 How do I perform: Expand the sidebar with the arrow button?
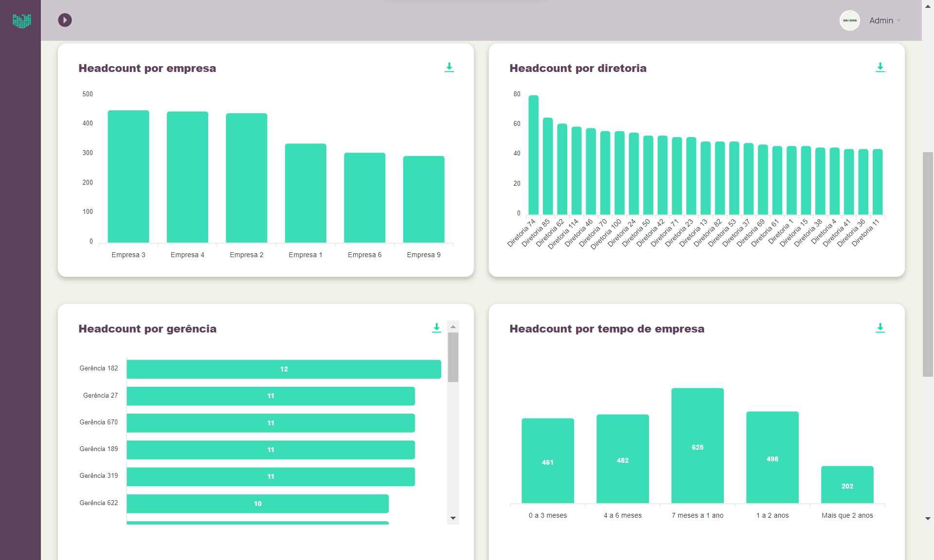click(65, 20)
